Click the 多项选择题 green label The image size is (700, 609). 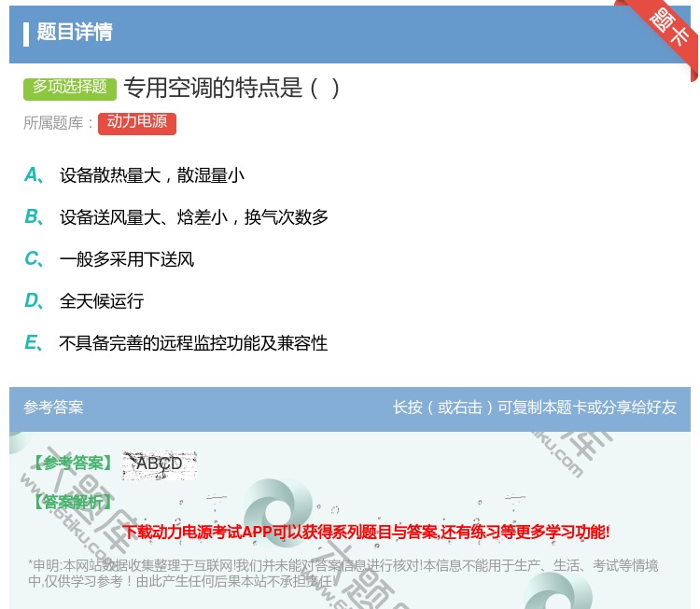click(70, 88)
